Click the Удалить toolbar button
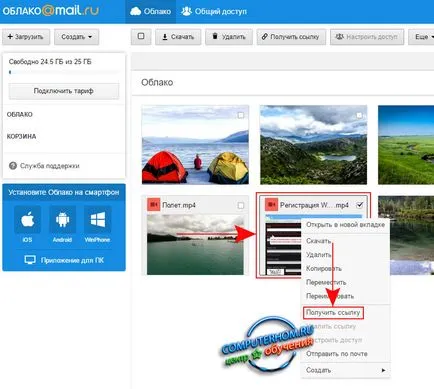Screen dimensions: 434x389 coord(229,37)
